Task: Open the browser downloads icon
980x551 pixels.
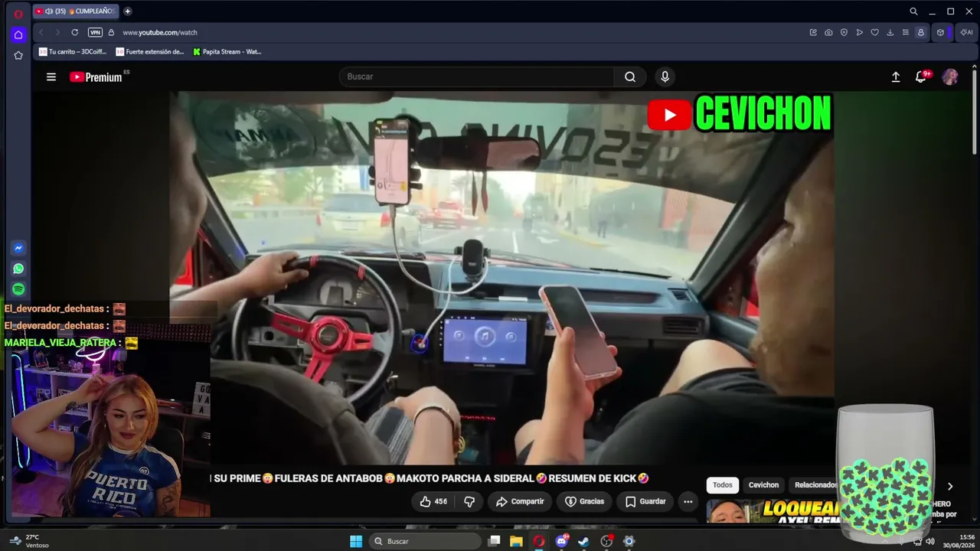Action: tap(890, 32)
